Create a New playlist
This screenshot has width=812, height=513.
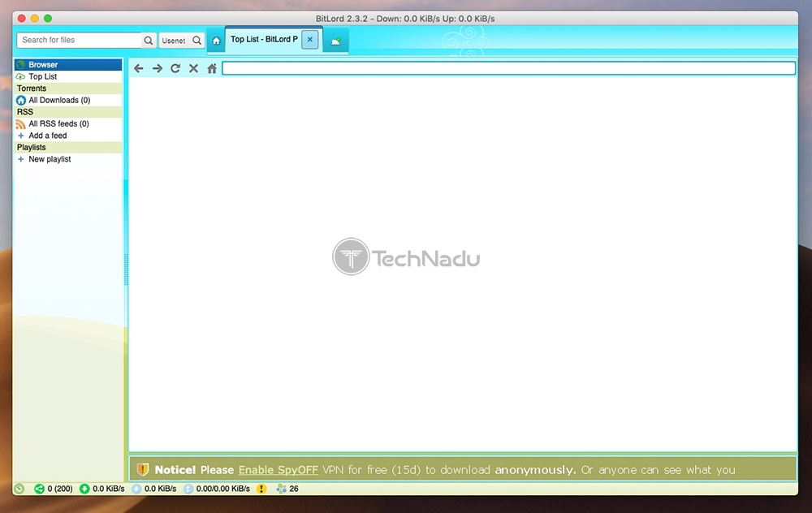click(x=68, y=159)
